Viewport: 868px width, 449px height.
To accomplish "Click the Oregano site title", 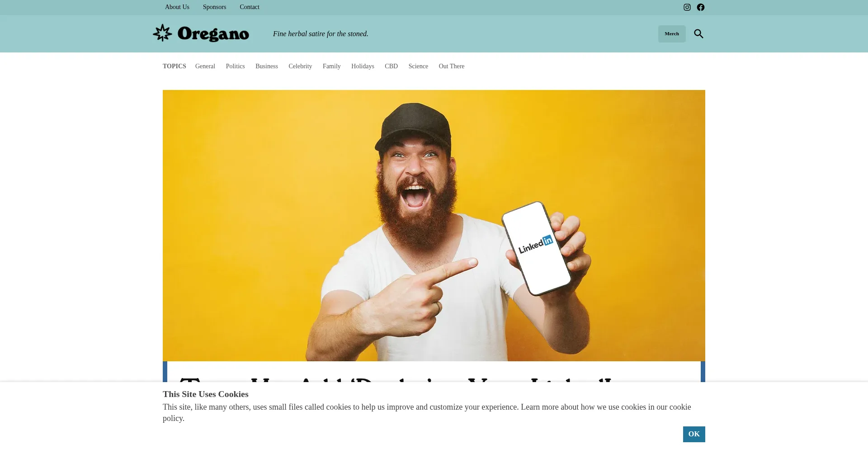I will click(213, 34).
